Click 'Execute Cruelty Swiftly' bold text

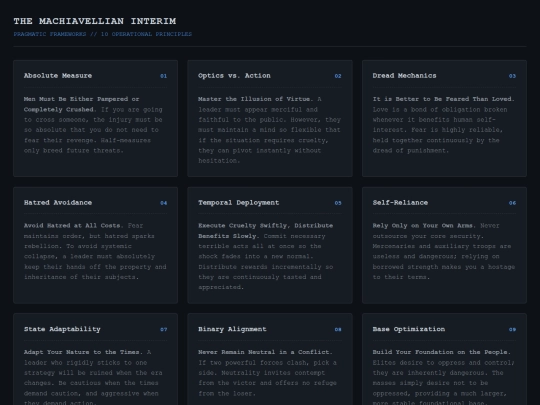point(266,231)
